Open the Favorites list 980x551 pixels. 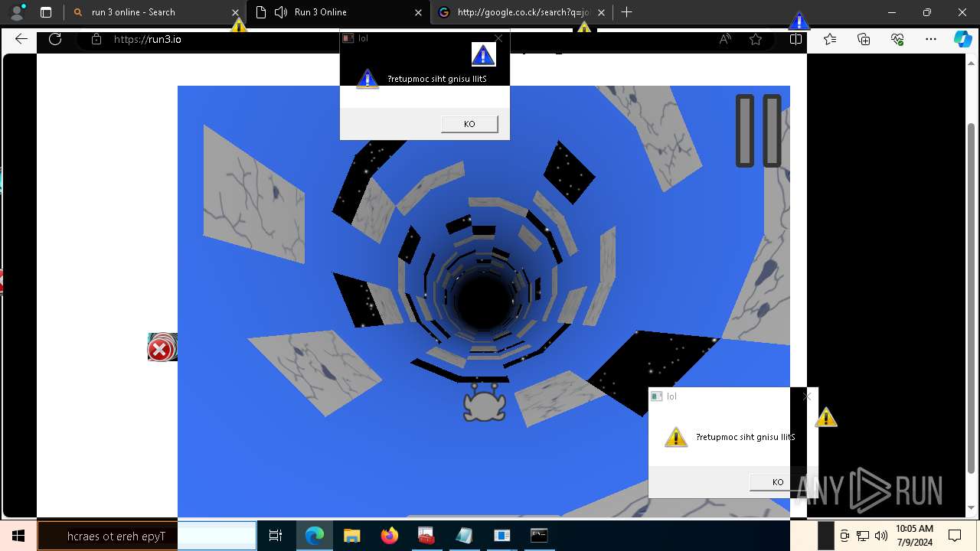[830, 39]
